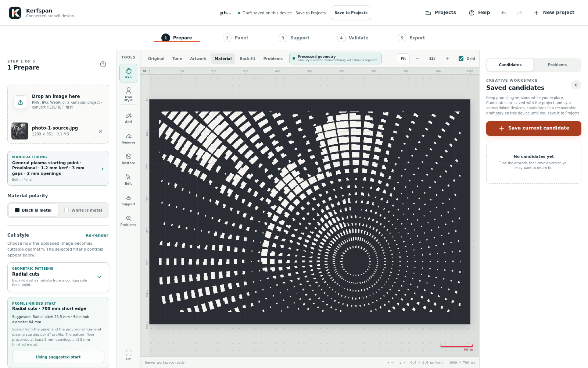Click the undo arrow in header

504,13
